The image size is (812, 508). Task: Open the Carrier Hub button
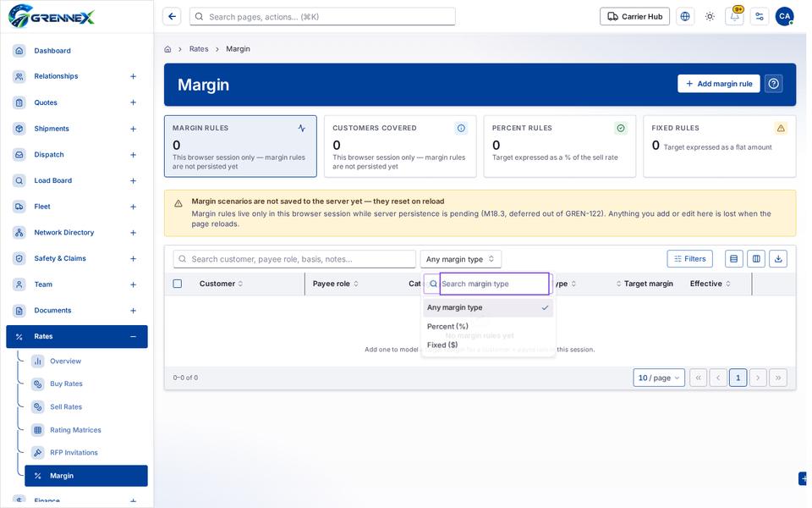click(x=634, y=17)
